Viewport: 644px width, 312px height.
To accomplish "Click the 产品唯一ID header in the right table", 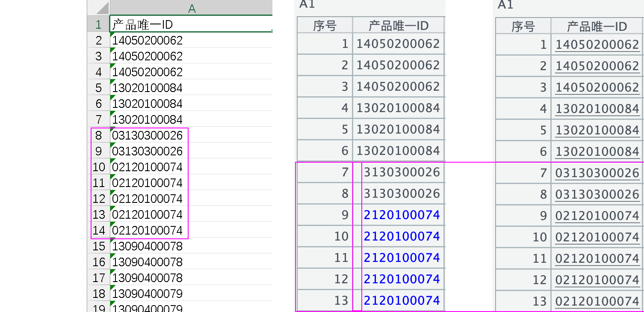I will point(597,27).
